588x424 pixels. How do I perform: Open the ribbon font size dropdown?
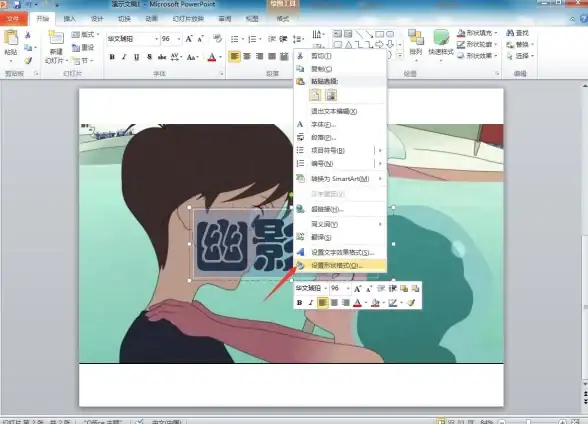179,39
